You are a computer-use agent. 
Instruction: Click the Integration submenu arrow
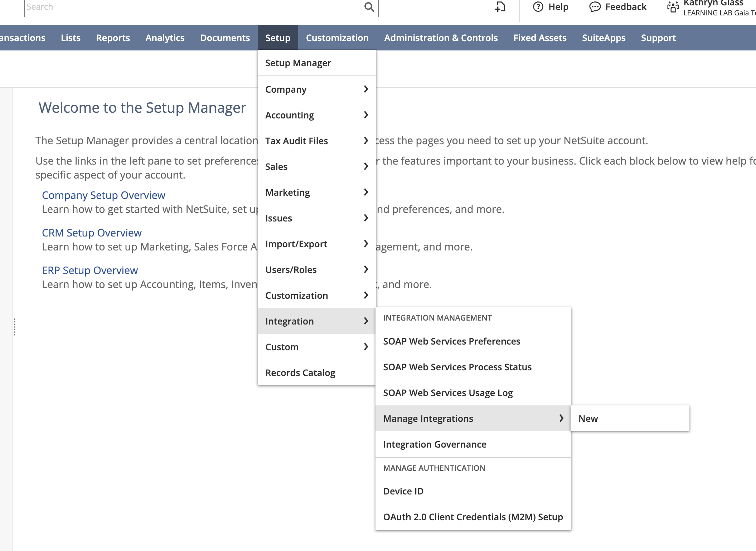pos(366,321)
